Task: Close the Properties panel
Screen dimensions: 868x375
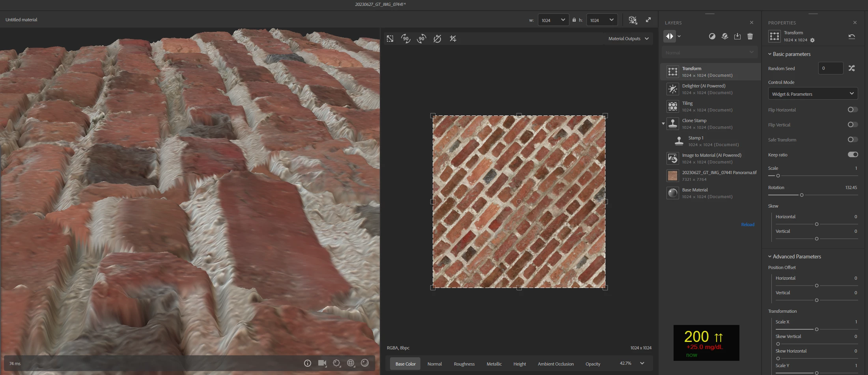Action: (855, 22)
